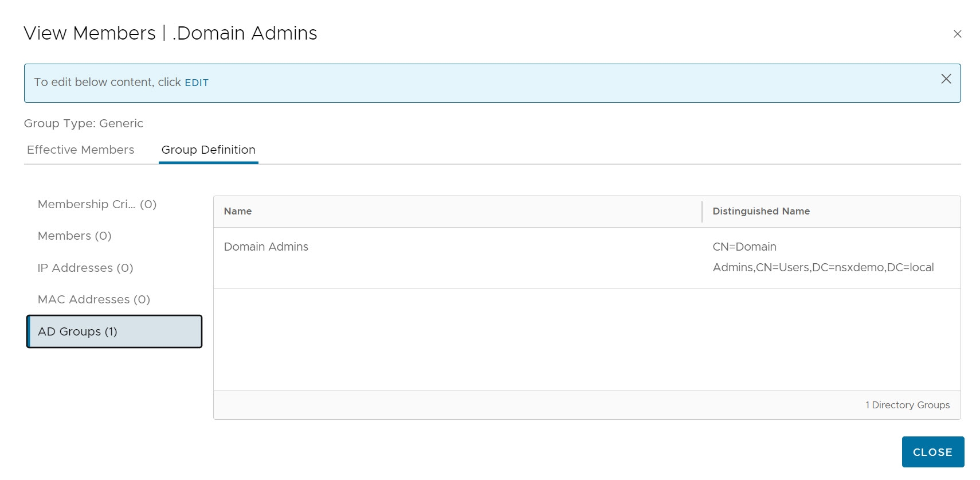Click the CN=Domain Admins distinguished name value
The image size is (980, 480).
coord(822,257)
